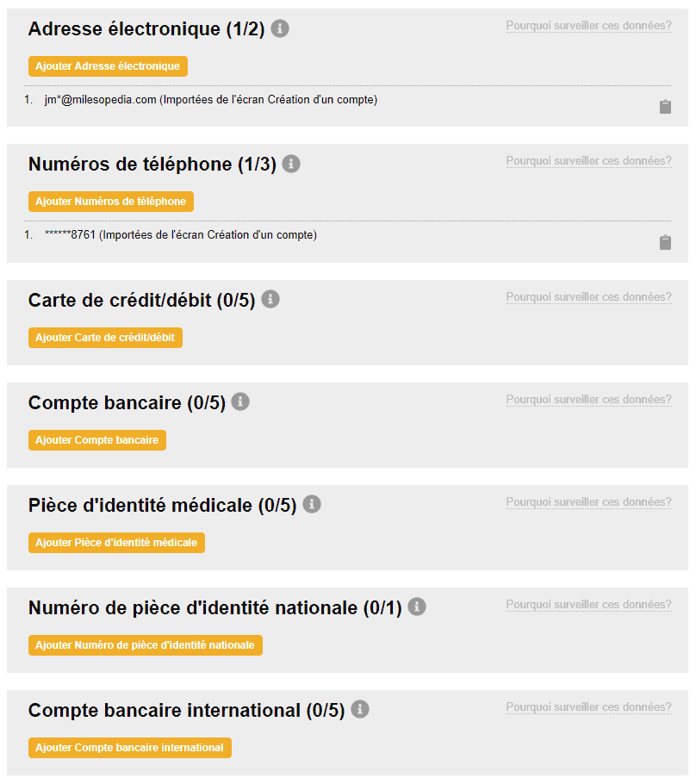696x784 pixels.
Task: Click Ajouter Carte de crédit/débit button
Action: [x=105, y=338]
